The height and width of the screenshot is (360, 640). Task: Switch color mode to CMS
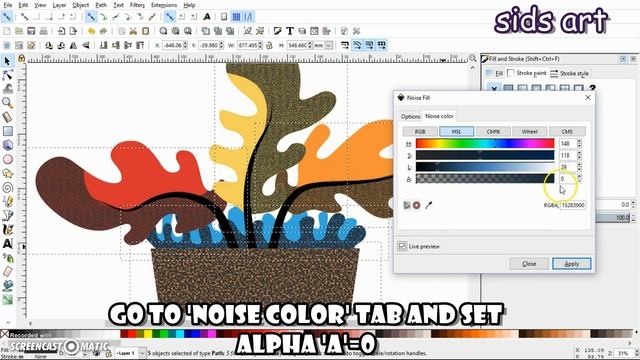click(567, 131)
